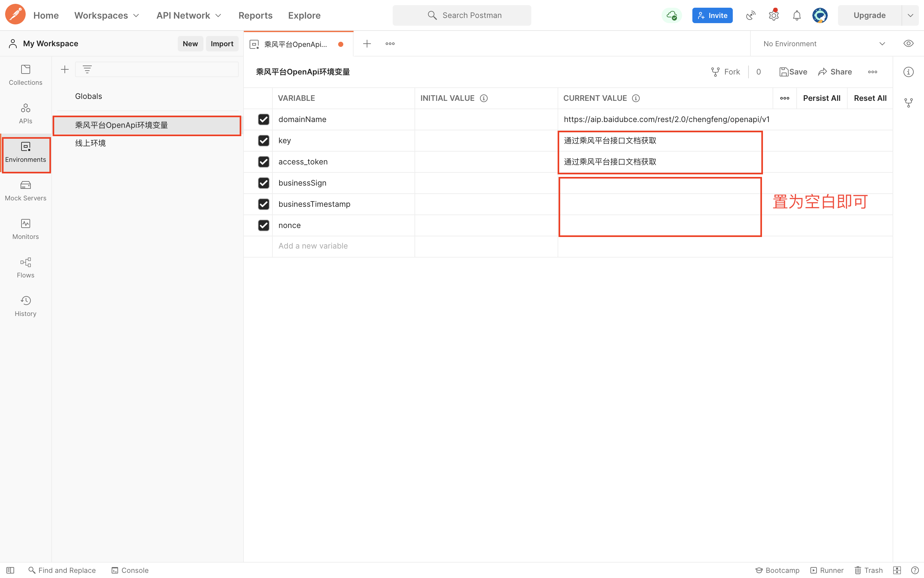Expand the Upgrade options arrow

[910, 15]
